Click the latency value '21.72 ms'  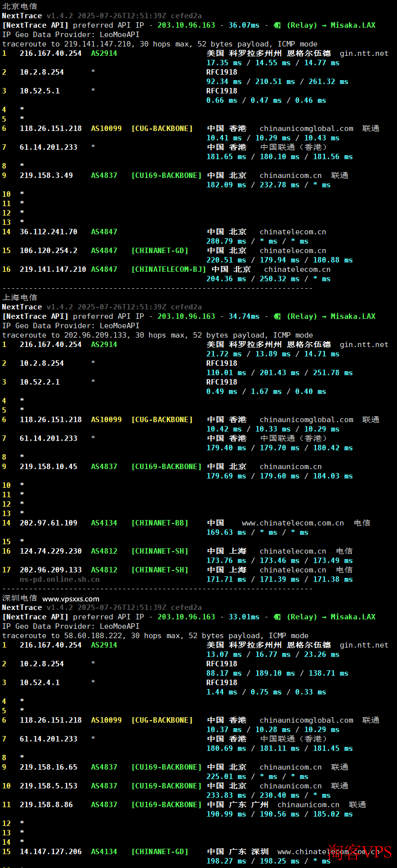224,354
